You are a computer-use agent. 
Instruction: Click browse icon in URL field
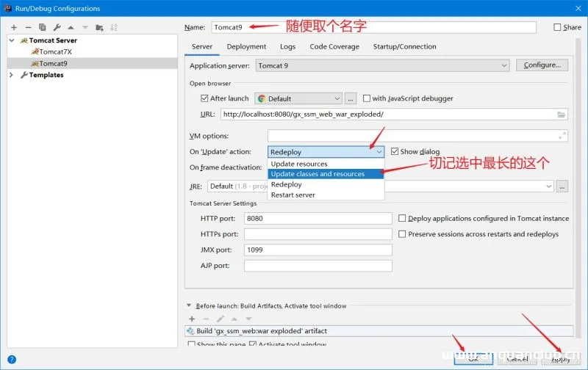coord(561,115)
